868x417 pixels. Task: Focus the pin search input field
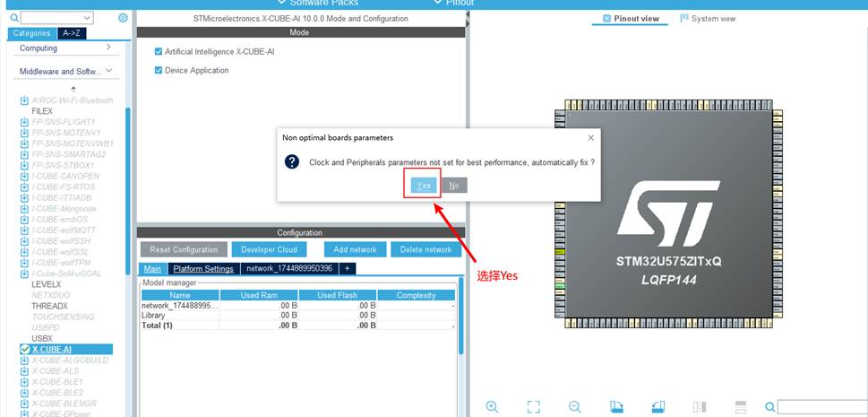[822, 407]
